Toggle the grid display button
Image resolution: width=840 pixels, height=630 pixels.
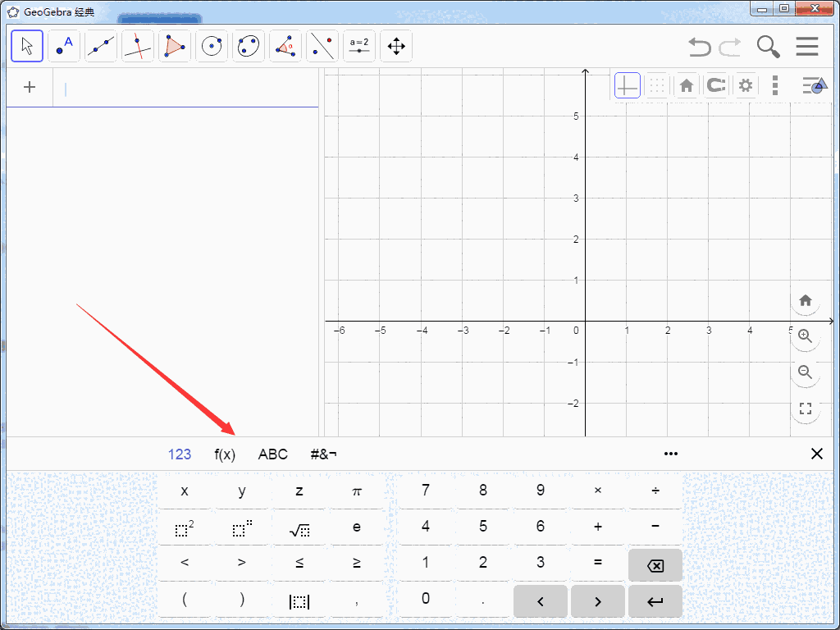click(x=656, y=85)
